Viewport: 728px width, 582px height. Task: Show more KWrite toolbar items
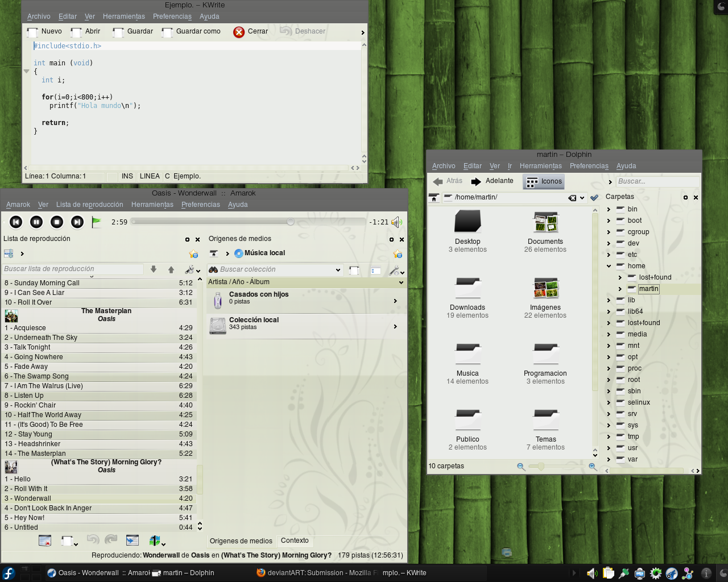(x=363, y=33)
